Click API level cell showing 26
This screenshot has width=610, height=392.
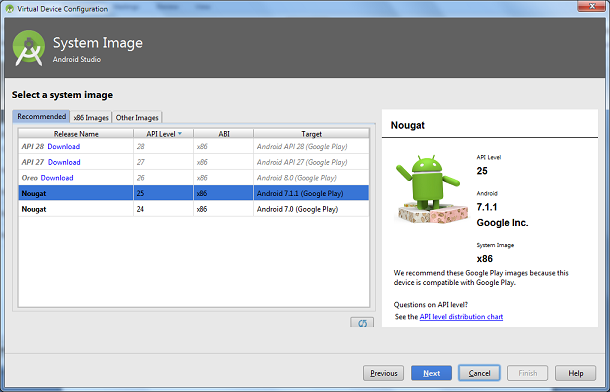[163, 178]
